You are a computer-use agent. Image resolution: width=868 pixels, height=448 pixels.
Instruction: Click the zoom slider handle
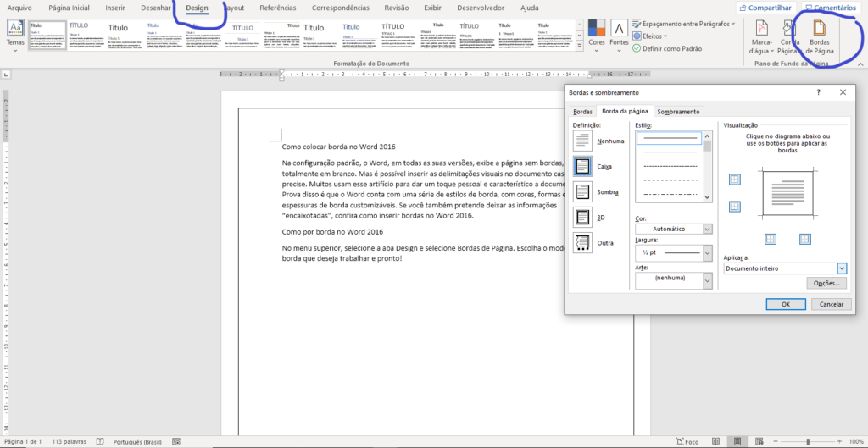click(x=808, y=442)
